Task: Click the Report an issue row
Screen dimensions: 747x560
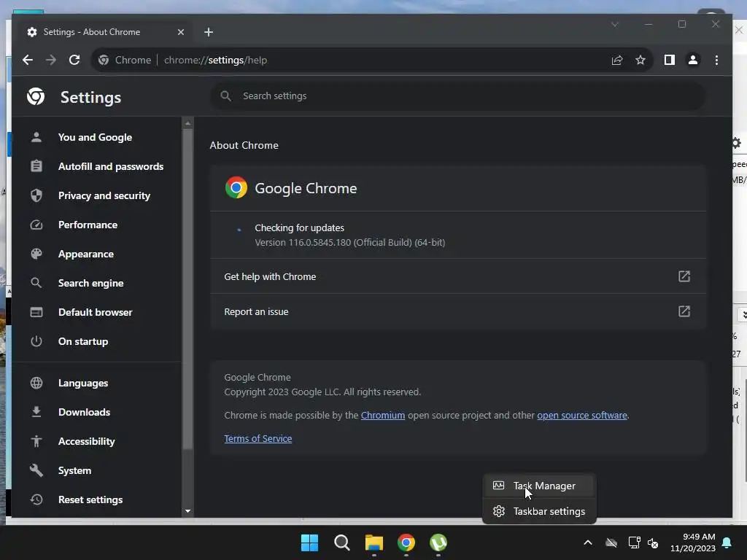Action: (x=458, y=311)
